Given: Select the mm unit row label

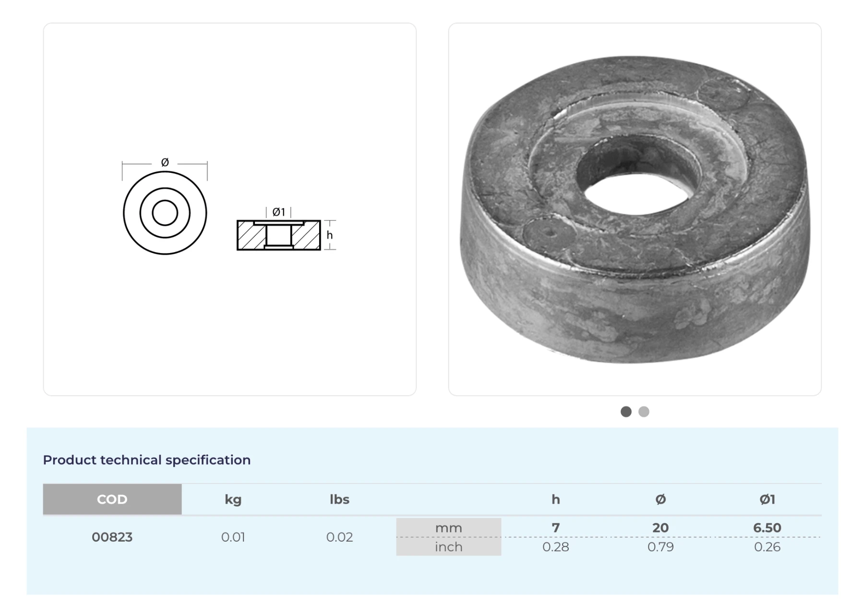Looking at the screenshot, I should coord(448,528).
